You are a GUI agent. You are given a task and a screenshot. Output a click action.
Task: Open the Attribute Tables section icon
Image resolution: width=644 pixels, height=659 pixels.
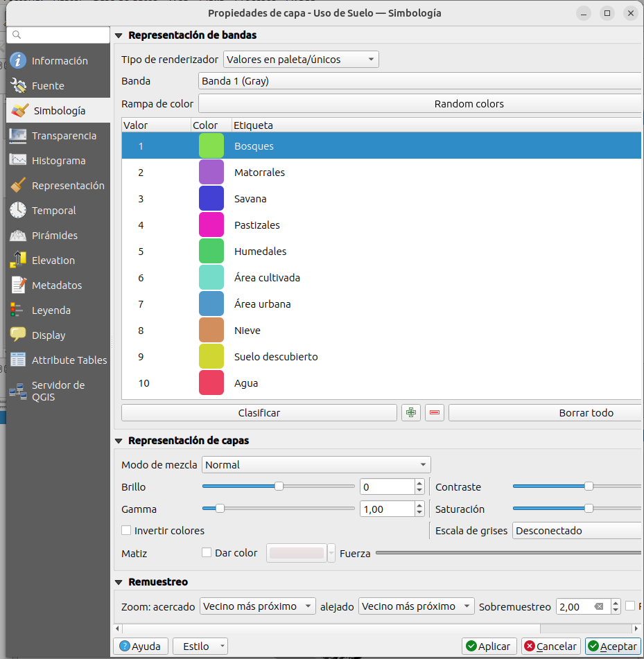[18, 360]
